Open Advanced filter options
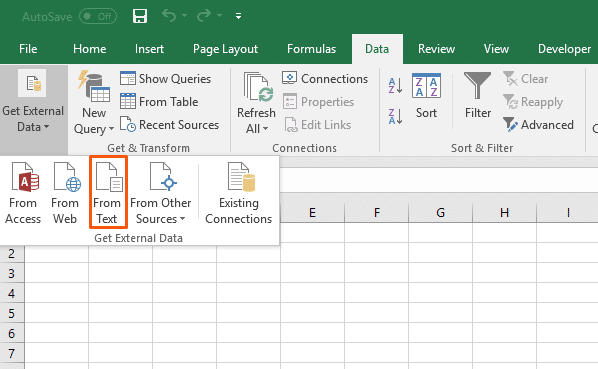598x369 pixels. point(538,125)
